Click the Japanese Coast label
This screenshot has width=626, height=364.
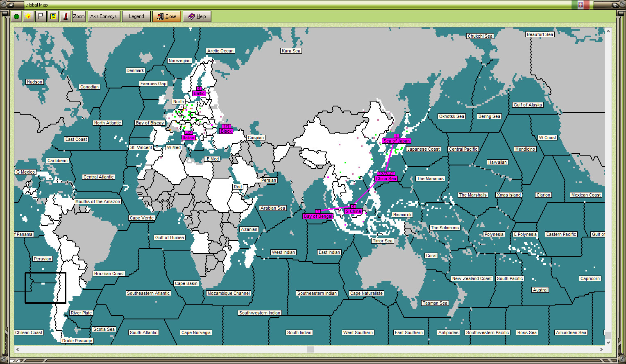tap(424, 149)
